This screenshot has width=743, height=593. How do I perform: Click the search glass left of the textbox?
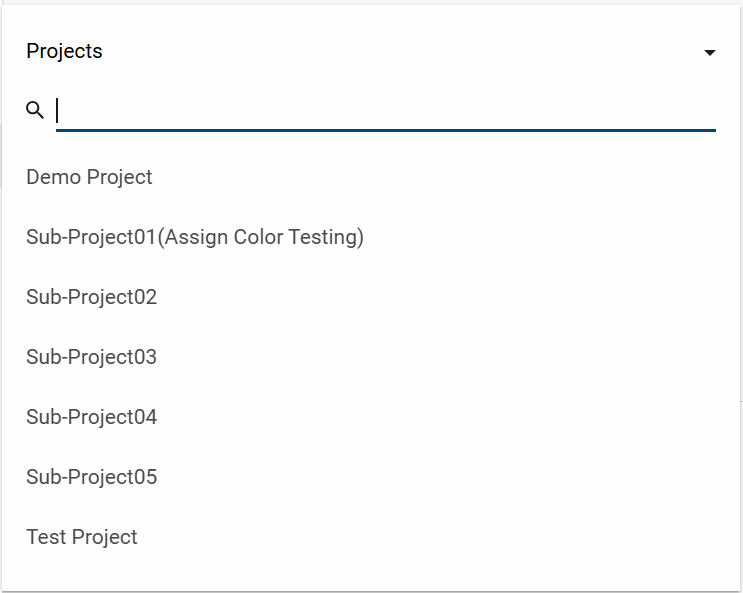click(35, 110)
